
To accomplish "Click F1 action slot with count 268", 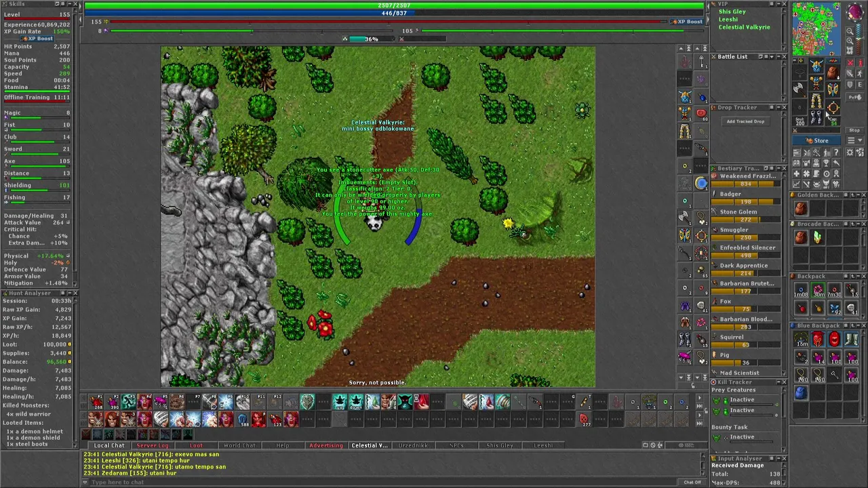I will (96, 403).
